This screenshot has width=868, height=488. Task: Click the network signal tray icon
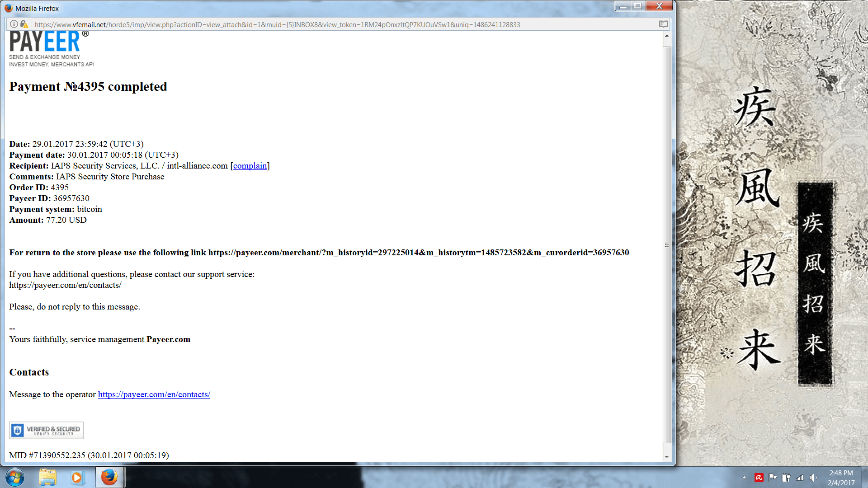click(800, 478)
